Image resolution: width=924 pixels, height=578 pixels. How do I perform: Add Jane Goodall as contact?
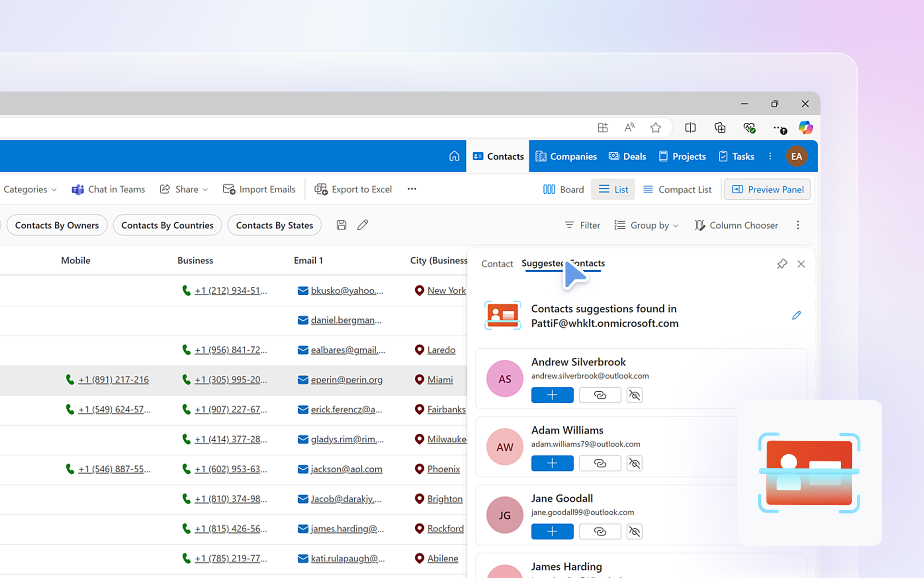[552, 531]
